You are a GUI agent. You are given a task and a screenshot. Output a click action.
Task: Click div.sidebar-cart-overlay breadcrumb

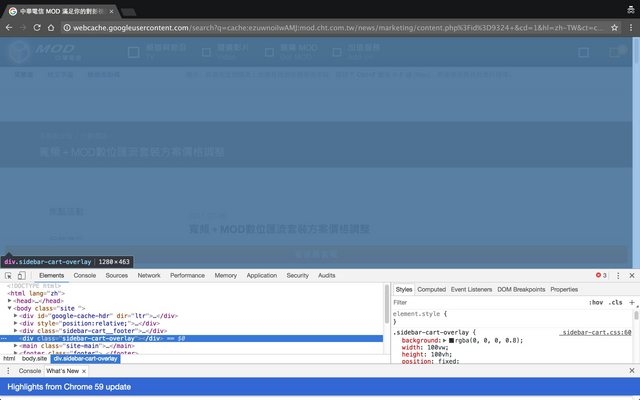85,359
